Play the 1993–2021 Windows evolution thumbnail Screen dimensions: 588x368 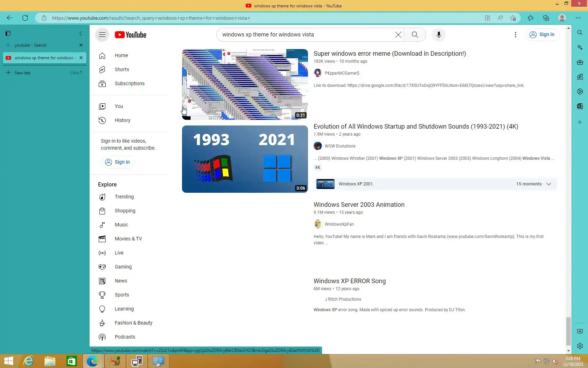(x=245, y=159)
